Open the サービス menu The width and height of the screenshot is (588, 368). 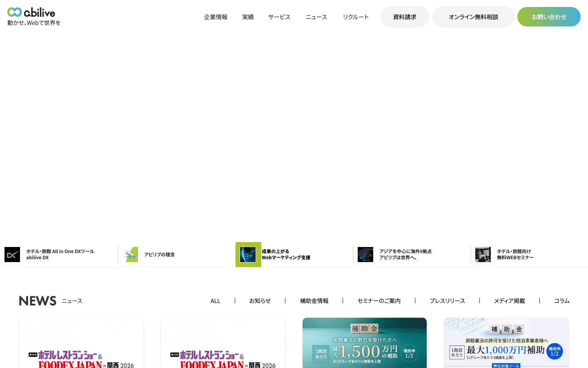(279, 17)
